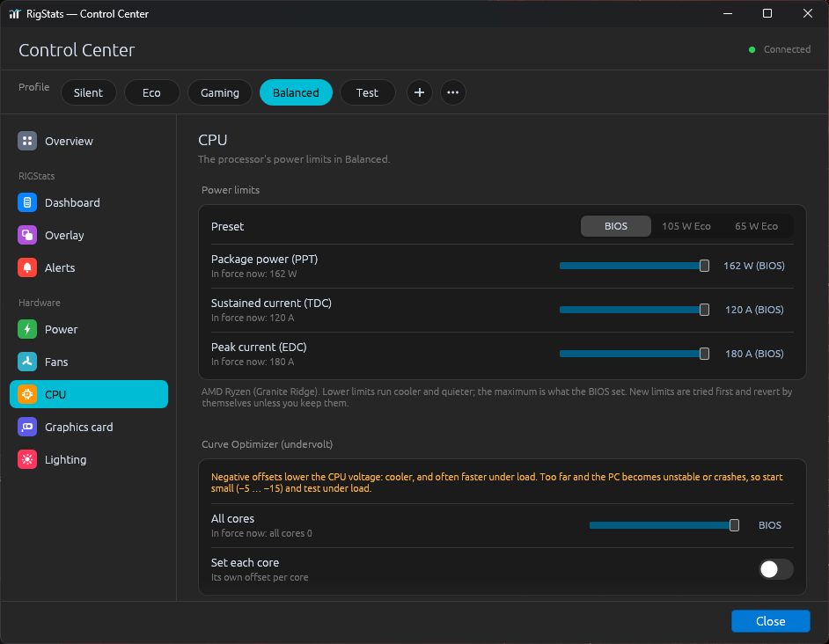Close the window with title bar X
Viewport: 829px width, 644px height.
coord(807,14)
